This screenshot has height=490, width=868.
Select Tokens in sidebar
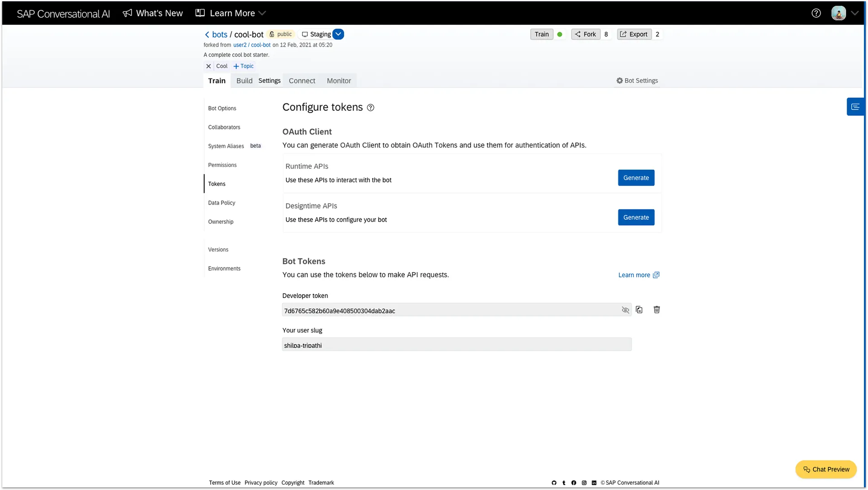[x=217, y=184]
